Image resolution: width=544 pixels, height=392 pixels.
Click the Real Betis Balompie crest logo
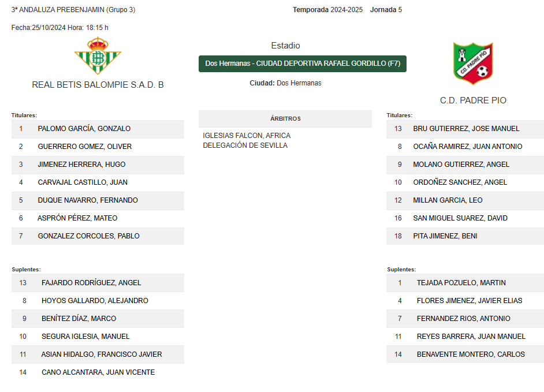click(98, 56)
